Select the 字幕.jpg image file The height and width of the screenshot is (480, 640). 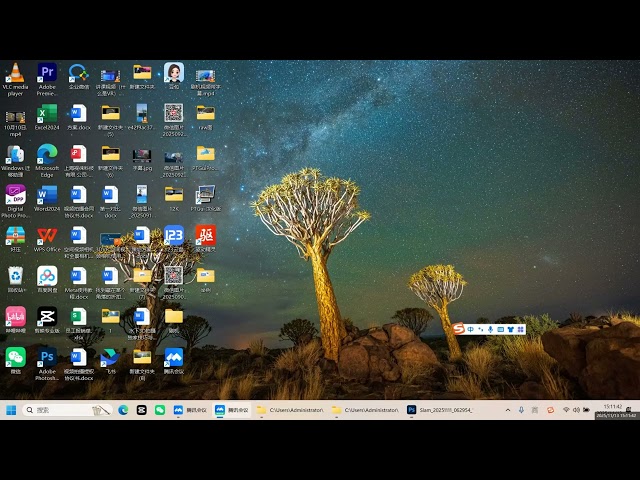[x=142, y=160]
